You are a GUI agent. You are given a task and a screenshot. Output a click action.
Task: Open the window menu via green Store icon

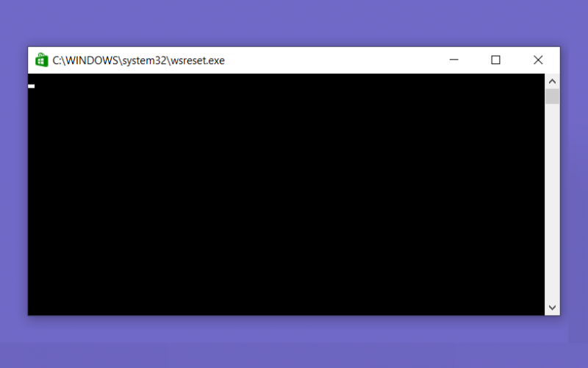[x=42, y=60]
